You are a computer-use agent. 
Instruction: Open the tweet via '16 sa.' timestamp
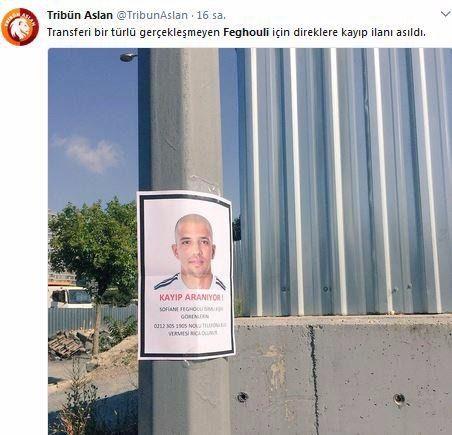(211, 15)
